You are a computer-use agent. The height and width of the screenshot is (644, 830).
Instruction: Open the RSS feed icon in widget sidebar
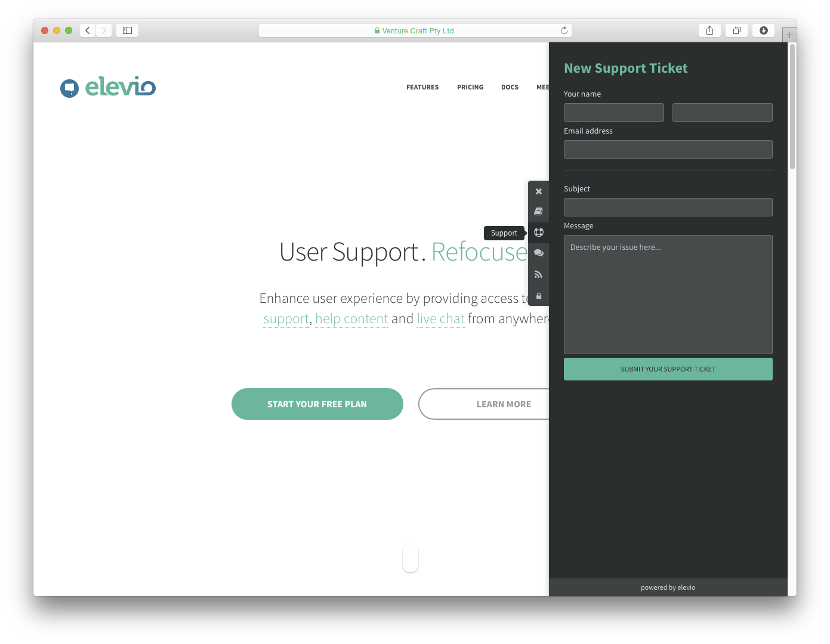coord(539,274)
